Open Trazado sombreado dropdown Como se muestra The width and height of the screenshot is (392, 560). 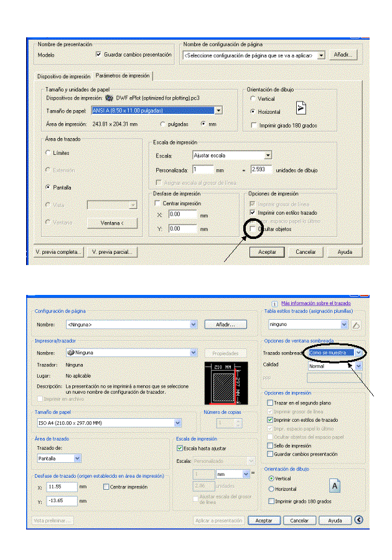pyautogui.click(x=359, y=353)
